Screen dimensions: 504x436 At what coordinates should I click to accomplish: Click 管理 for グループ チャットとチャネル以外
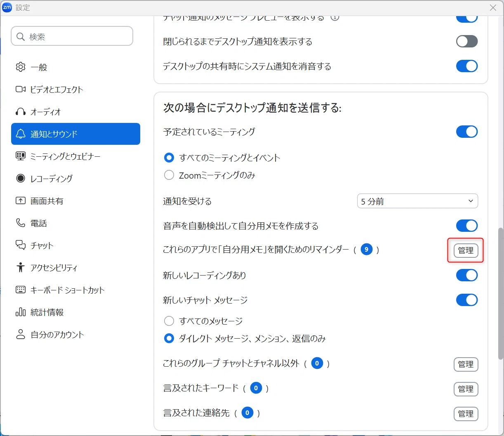tap(466, 364)
